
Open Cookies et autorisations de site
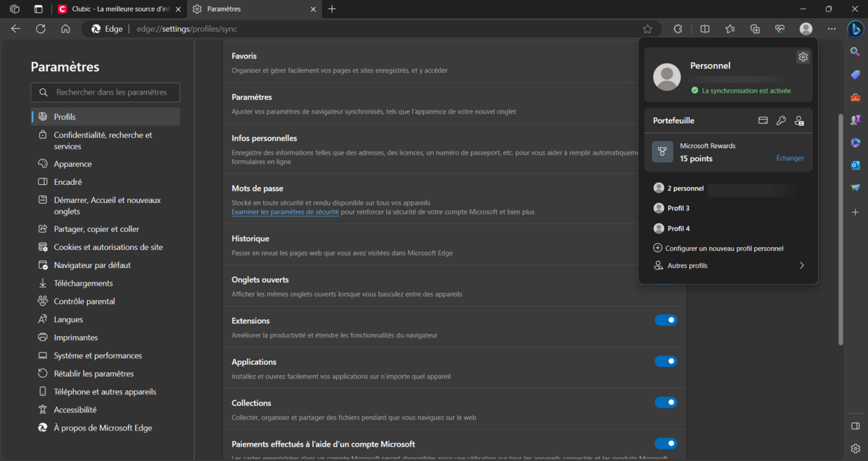tap(106, 247)
